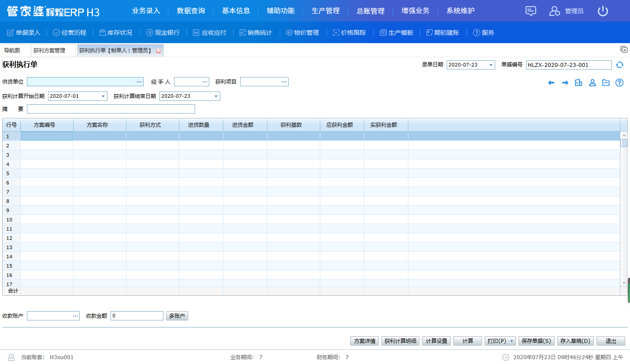Click the table vertical scrollbar thumb
630x364 pixels.
coord(624,143)
